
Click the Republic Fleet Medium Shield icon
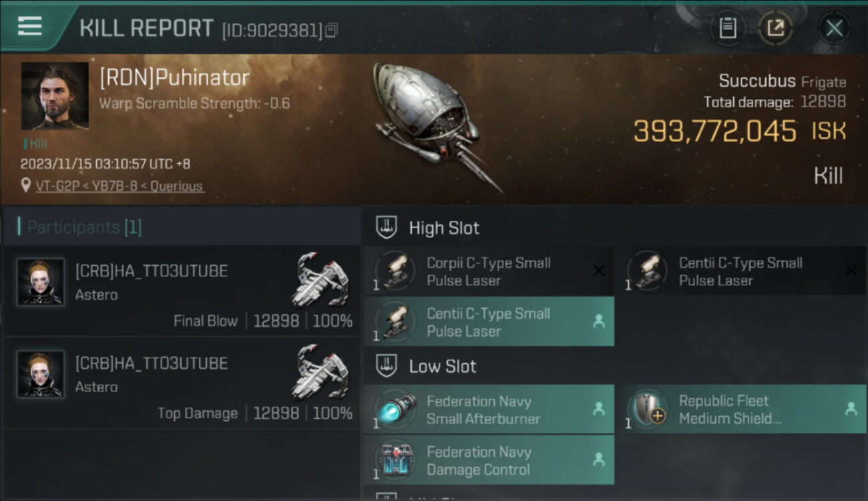[x=647, y=409]
